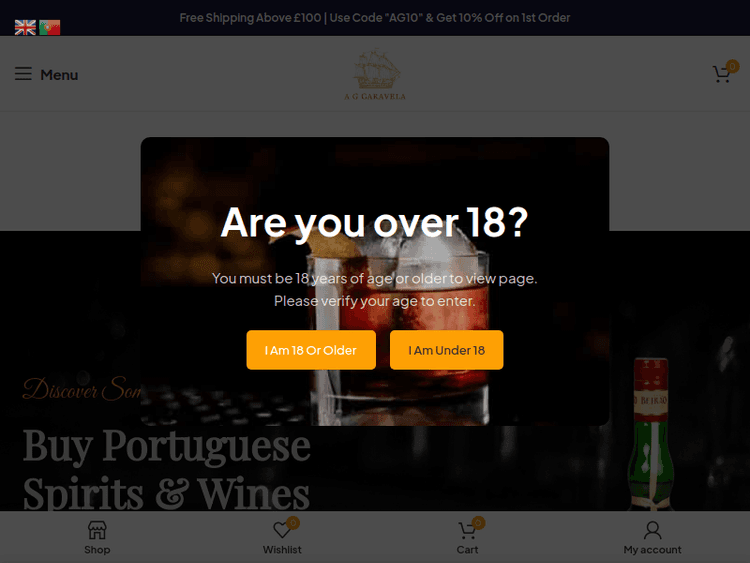Open the Shop storefront icon
750x563 pixels.
97,530
